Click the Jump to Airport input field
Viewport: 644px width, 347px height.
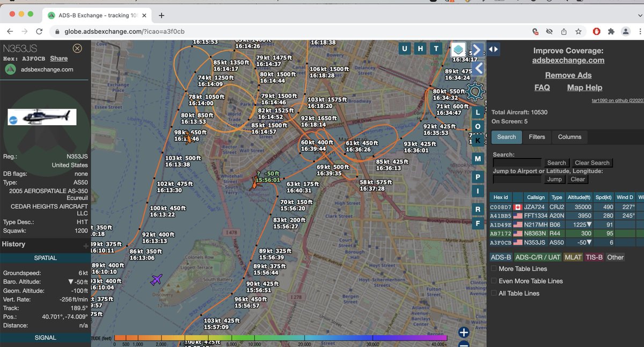click(517, 179)
